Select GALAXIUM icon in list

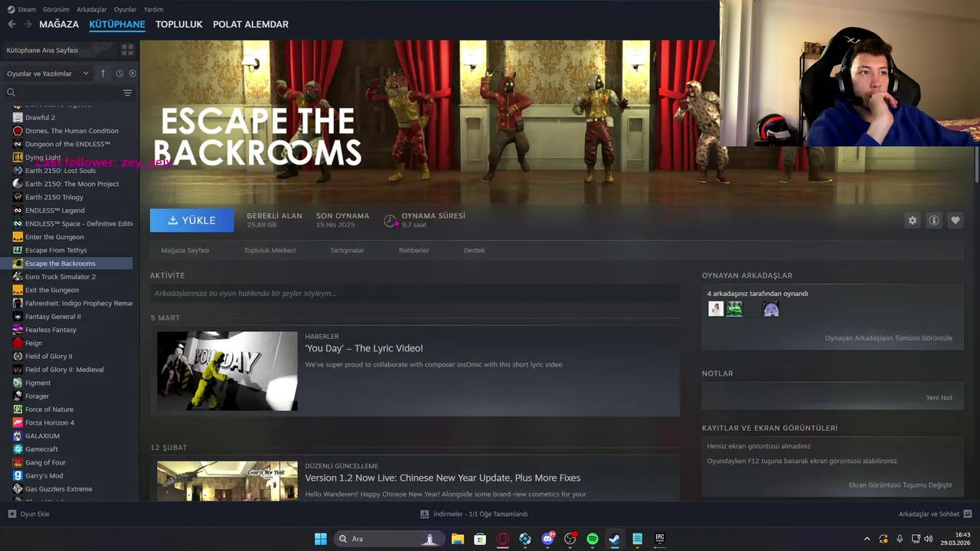(x=18, y=436)
